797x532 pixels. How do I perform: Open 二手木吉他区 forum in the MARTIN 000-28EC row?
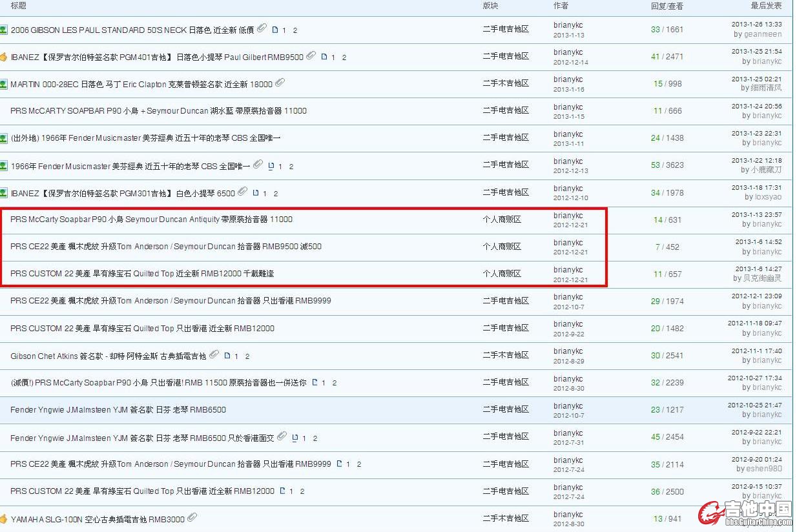pyautogui.click(x=506, y=83)
